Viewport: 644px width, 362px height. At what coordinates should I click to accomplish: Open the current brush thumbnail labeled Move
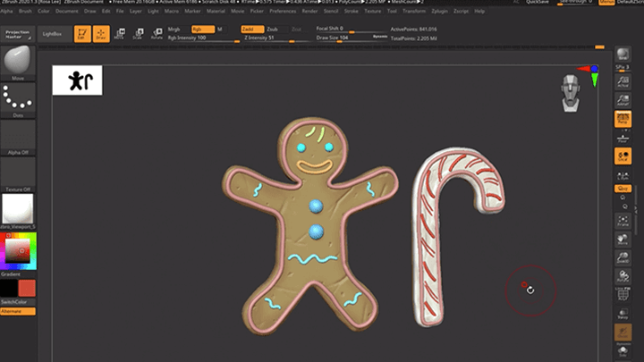pyautogui.click(x=18, y=63)
